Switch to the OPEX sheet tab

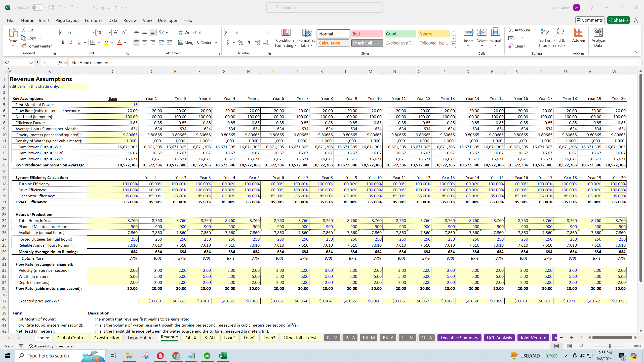[x=191, y=338]
